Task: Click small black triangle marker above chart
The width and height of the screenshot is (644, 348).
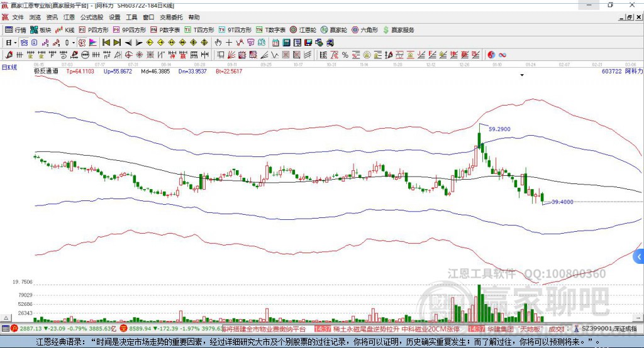Action: 522,75
